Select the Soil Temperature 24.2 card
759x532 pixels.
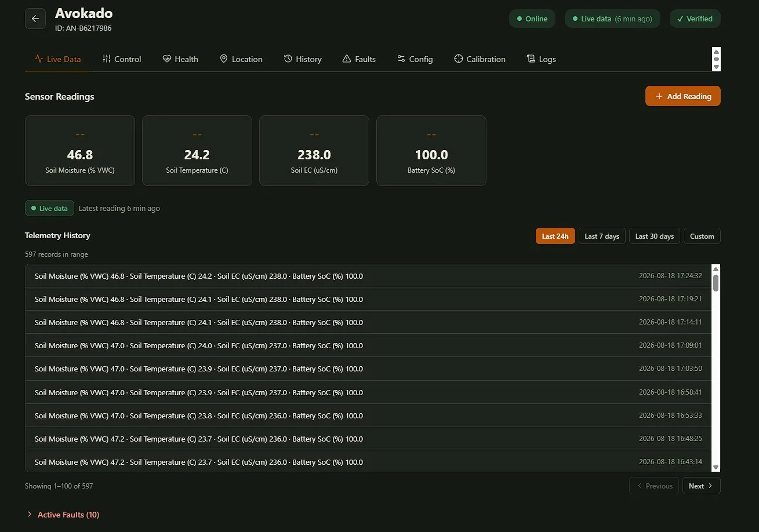(197, 151)
